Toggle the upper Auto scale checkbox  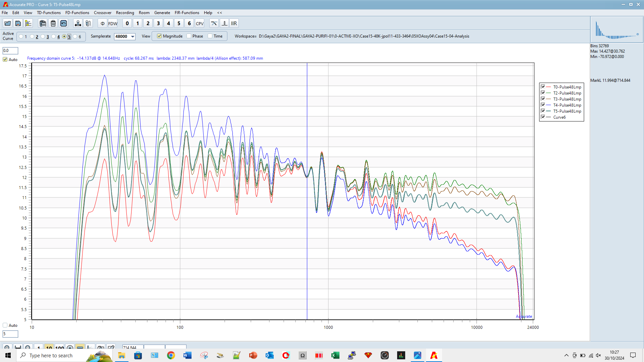click(5, 59)
